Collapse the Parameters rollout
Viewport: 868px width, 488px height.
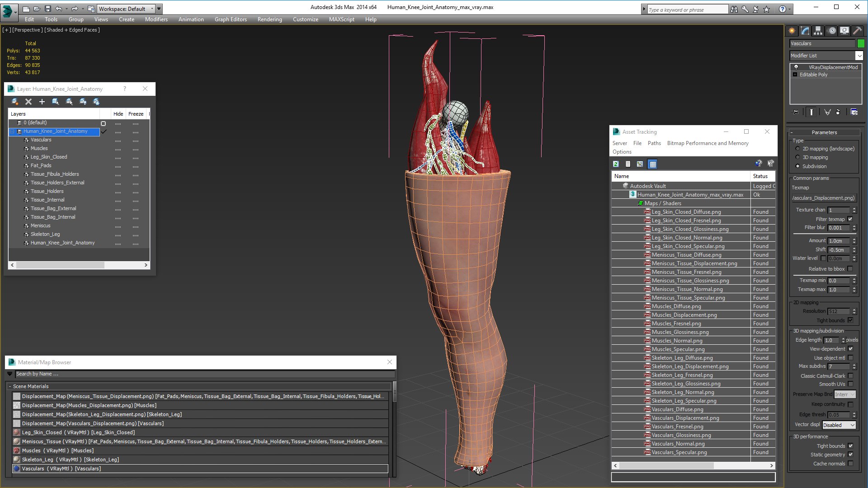coord(824,132)
